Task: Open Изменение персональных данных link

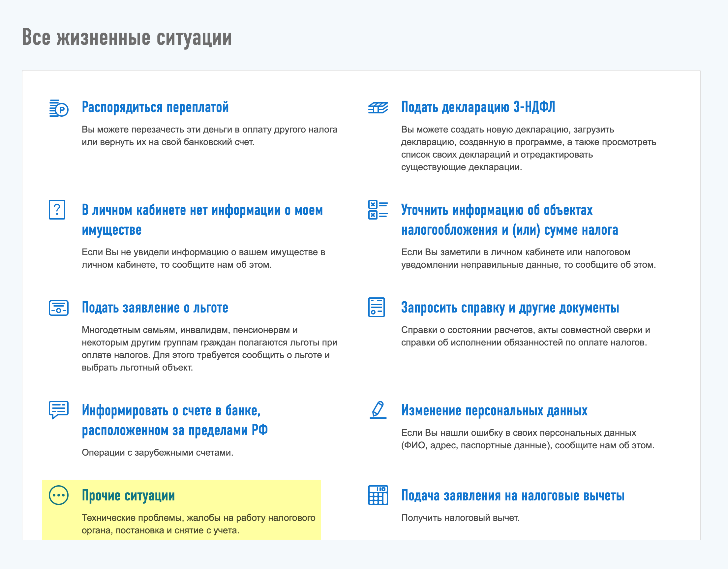Action: tap(494, 410)
